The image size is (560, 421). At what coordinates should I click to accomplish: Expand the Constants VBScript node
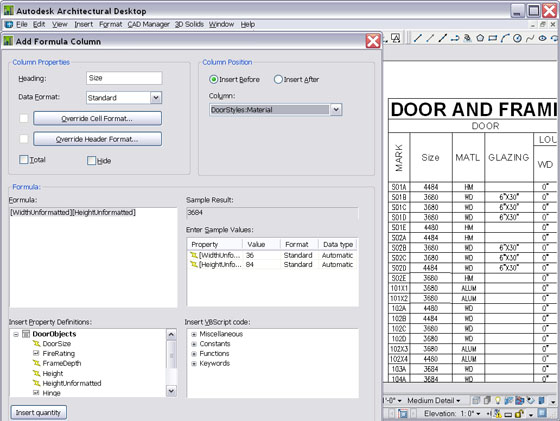pyautogui.click(x=194, y=344)
